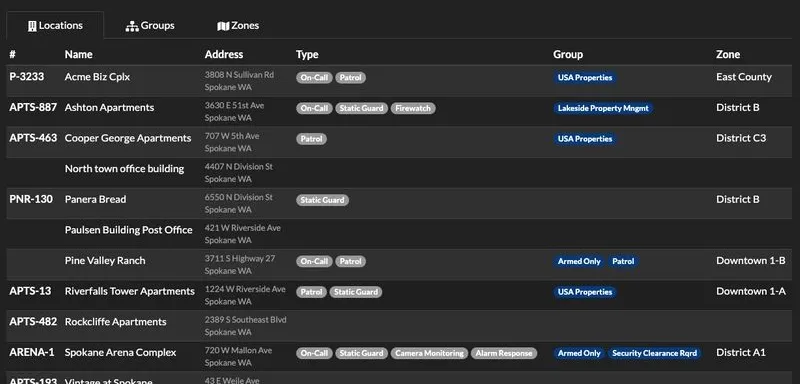The height and width of the screenshot is (384, 800).
Task: Open the Spokane Arena Complex location
Action: click(120, 352)
